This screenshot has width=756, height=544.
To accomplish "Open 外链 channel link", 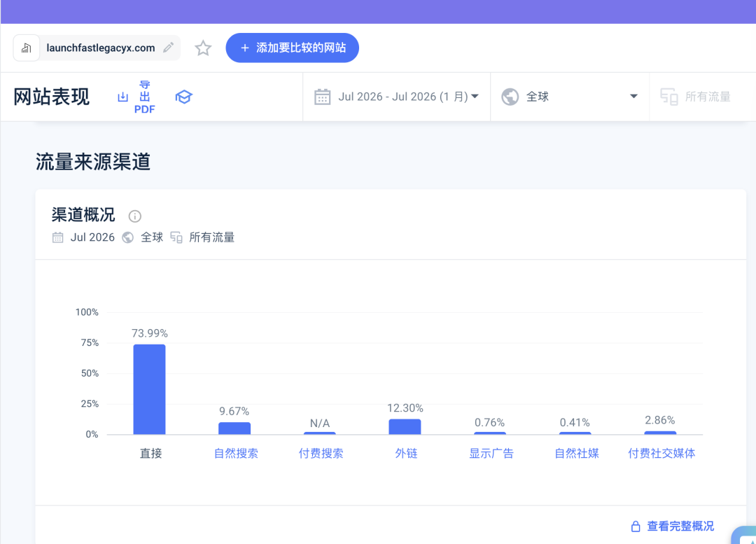I will click(406, 454).
